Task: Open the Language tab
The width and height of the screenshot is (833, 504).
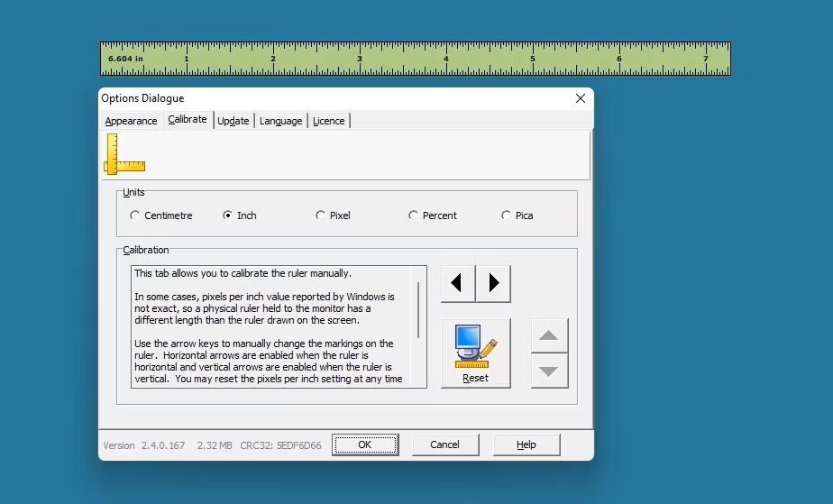Action: (x=280, y=121)
